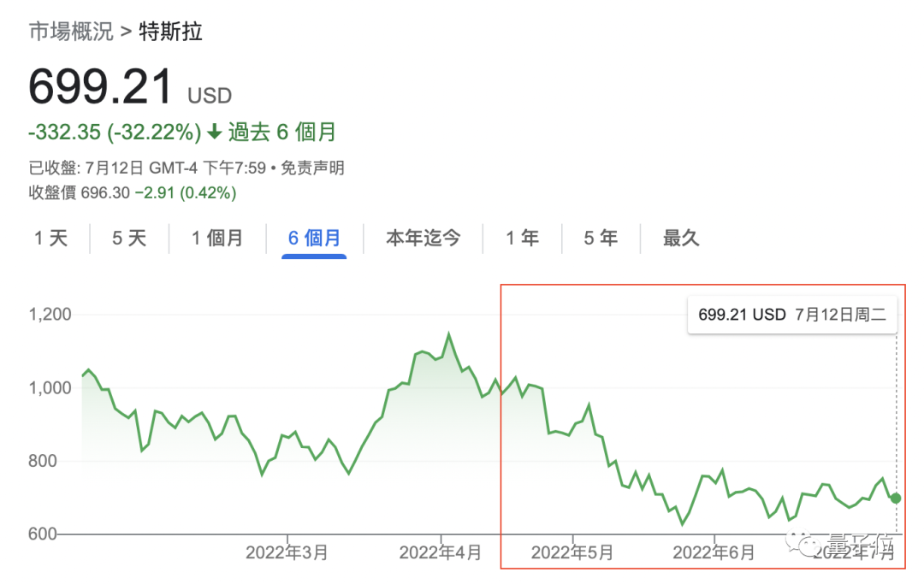The width and height of the screenshot is (924, 584).
Task: Select 最久 to show all-time data
Action: [680, 239]
